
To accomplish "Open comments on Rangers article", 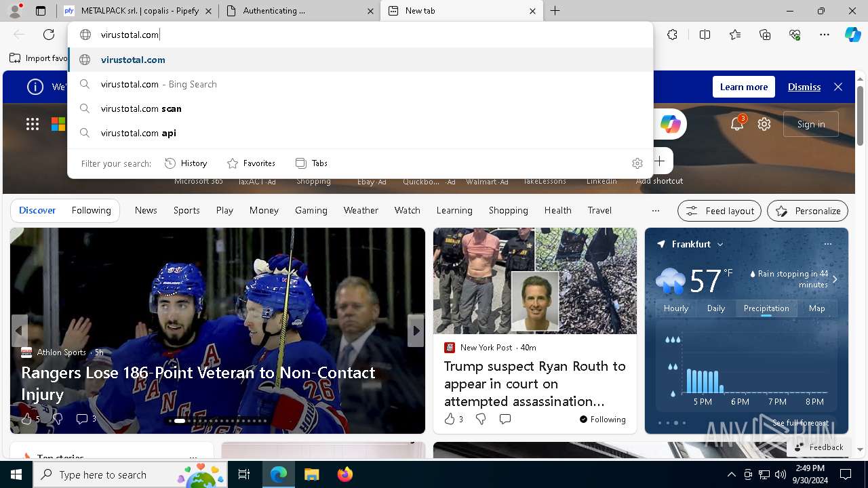I will click(86, 419).
